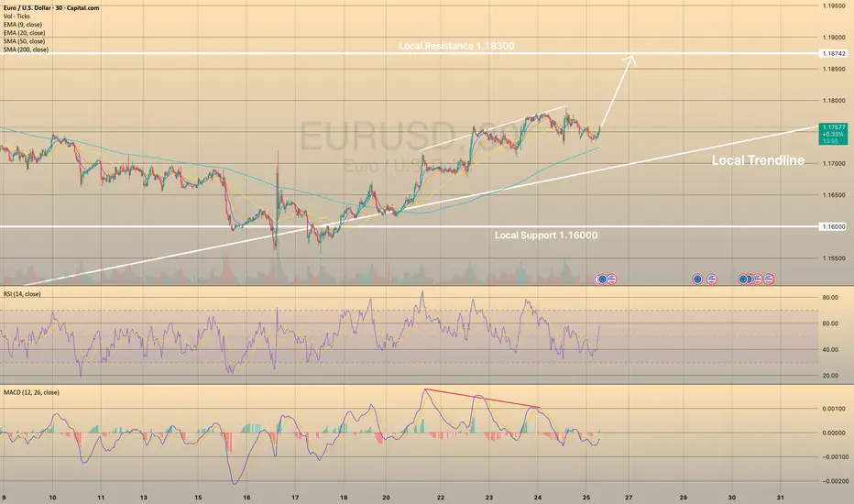Image resolution: width=854 pixels, height=504 pixels.
Task: Select the white upward projection arrow drawing
Action: tap(618, 91)
